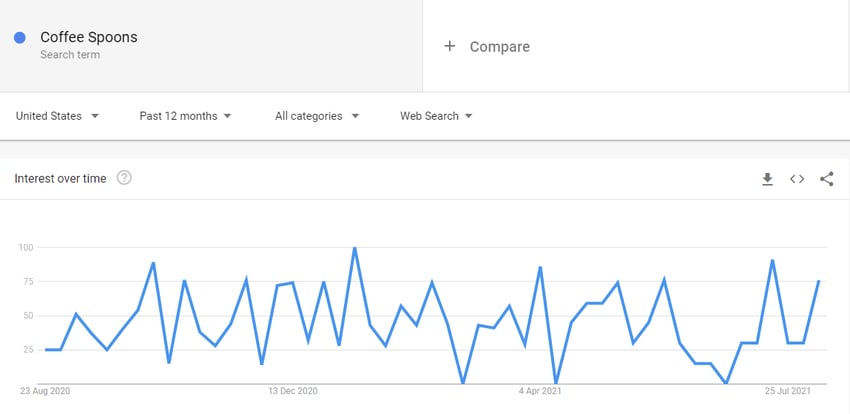Share the interest over time chart

click(827, 179)
